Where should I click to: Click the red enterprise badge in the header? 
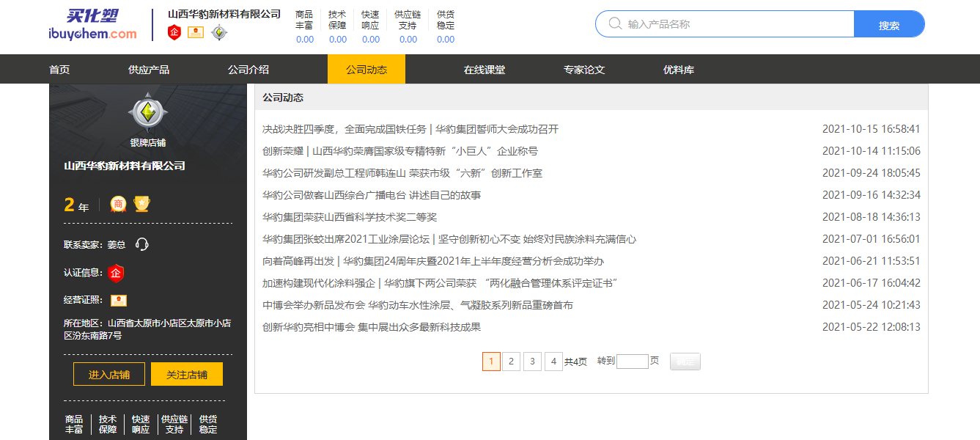[x=174, y=32]
